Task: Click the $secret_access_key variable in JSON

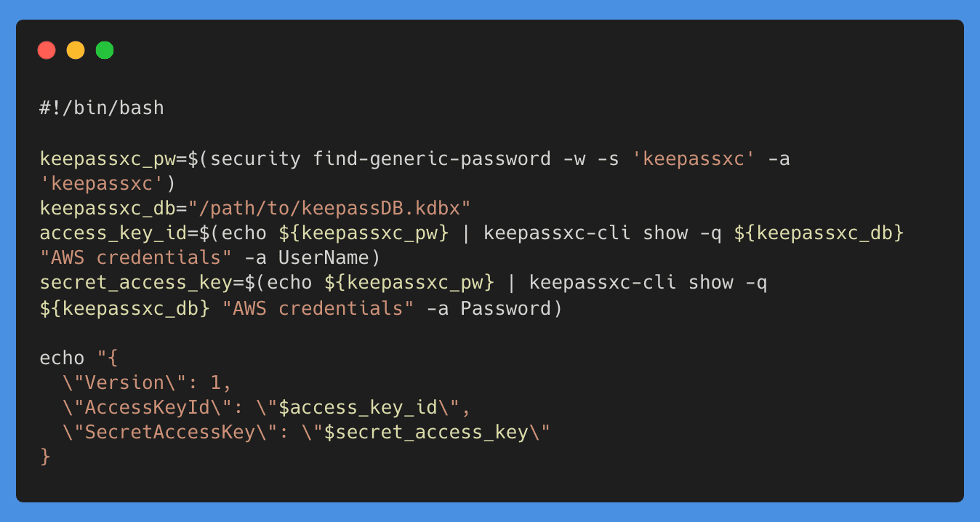Action: click(x=425, y=433)
